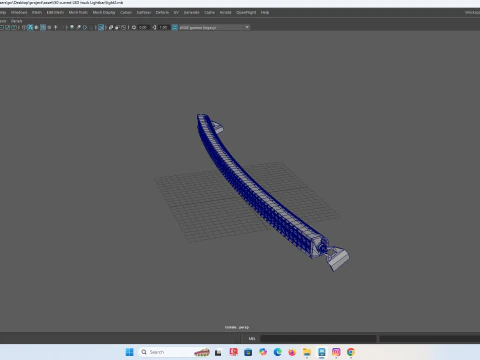Toggle view transform color management icon
The height and width of the screenshot is (360, 480).
174,27
